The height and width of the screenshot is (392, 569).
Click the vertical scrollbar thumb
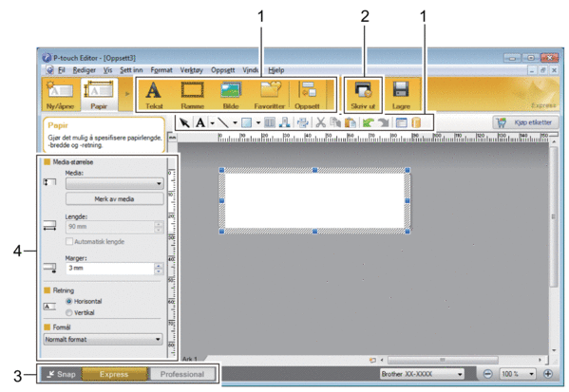pos(553,216)
